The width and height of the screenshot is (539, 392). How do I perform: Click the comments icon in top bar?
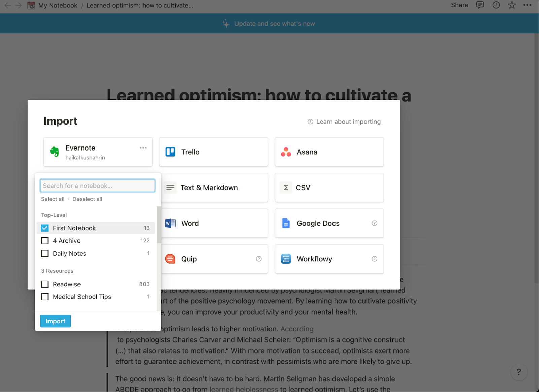[480, 5]
